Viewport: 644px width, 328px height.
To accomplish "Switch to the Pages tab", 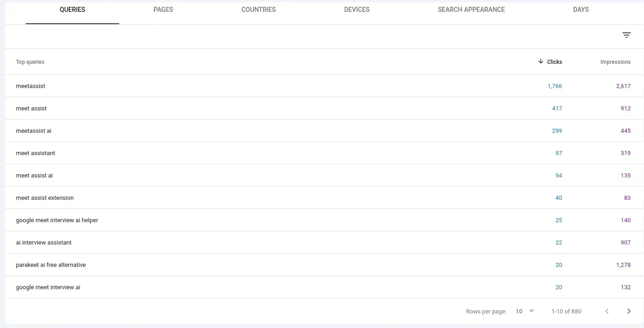I will coord(163,10).
